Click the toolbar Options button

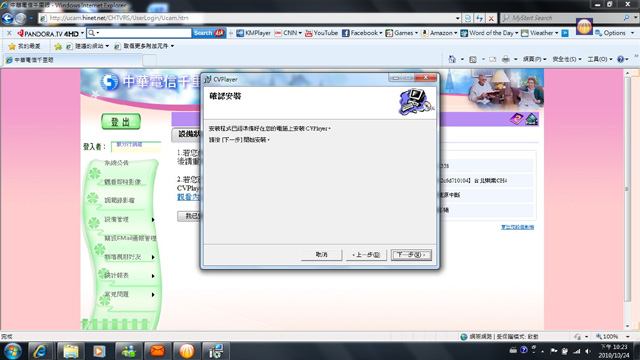[x=611, y=33]
